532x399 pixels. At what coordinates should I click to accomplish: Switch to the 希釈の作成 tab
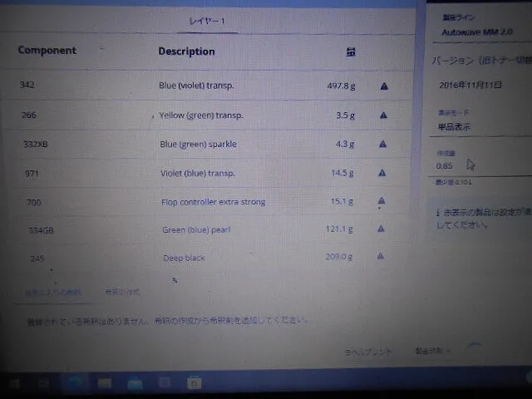122,292
